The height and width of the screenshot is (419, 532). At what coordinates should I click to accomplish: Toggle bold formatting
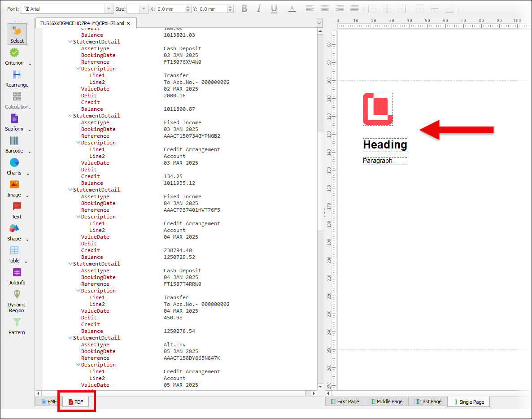coord(244,9)
